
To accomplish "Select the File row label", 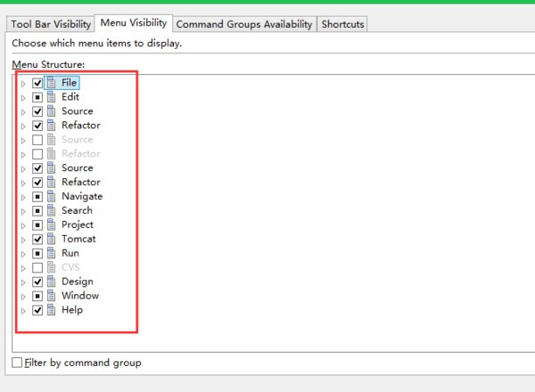I will 69,83.
